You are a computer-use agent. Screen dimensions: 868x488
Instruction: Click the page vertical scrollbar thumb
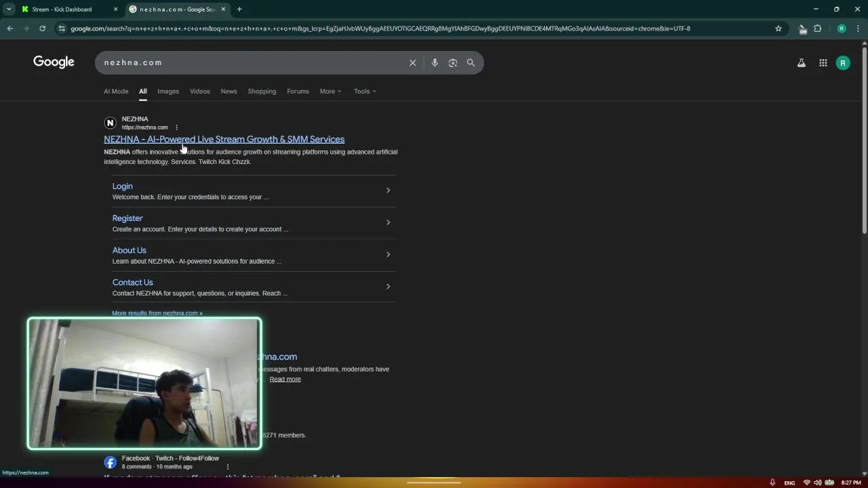click(x=864, y=141)
